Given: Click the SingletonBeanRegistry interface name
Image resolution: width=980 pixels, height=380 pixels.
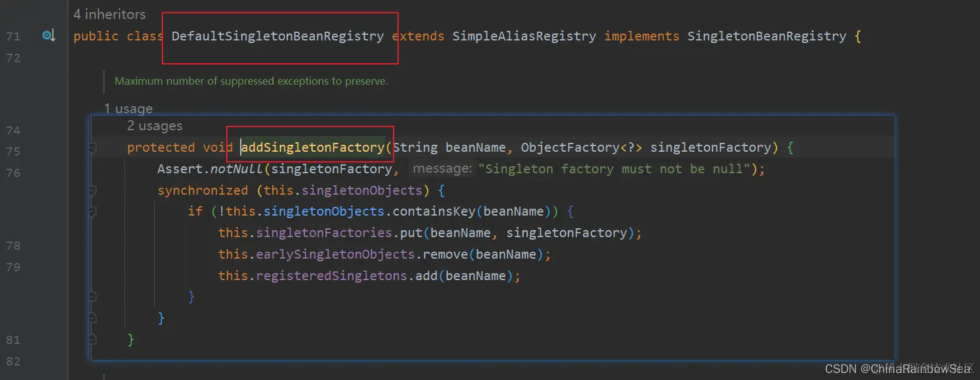Looking at the screenshot, I should [766, 36].
